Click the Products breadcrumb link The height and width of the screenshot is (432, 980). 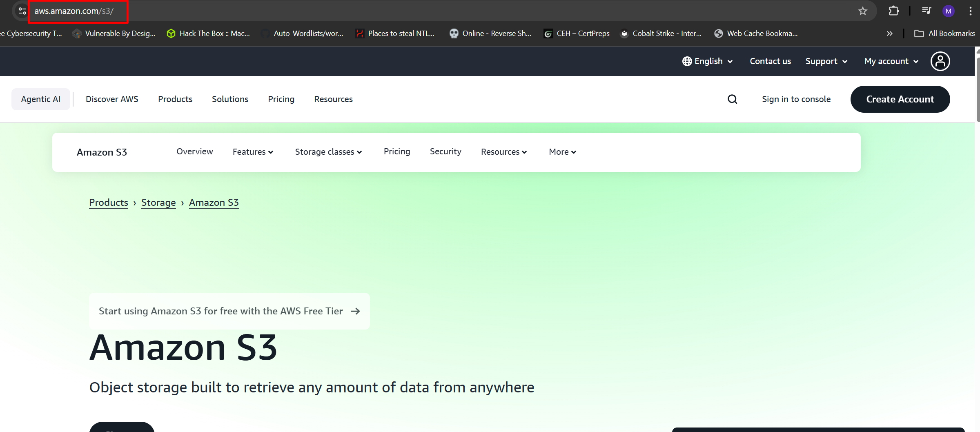tap(109, 203)
